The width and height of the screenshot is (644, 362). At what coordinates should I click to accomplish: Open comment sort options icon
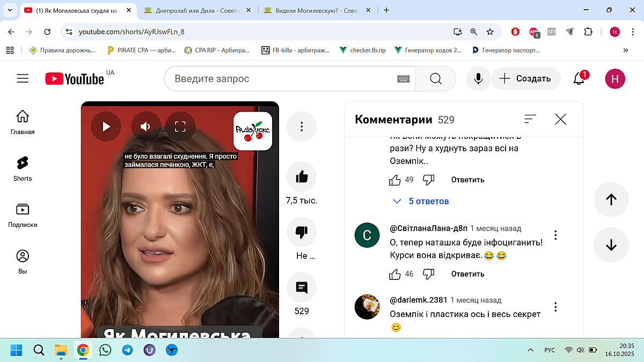click(x=530, y=119)
